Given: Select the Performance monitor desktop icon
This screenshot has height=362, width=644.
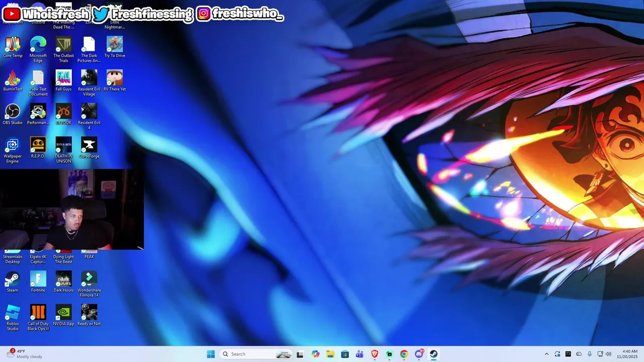Looking at the screenshot, I should point(38,115).
